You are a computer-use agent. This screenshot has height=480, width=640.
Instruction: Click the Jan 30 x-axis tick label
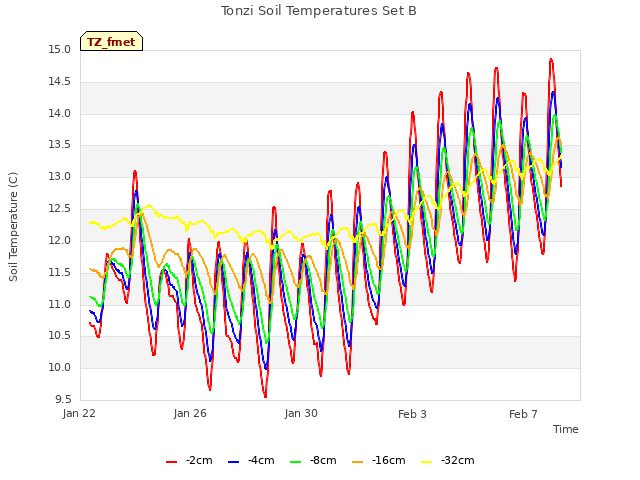click(x=301, y=413)
